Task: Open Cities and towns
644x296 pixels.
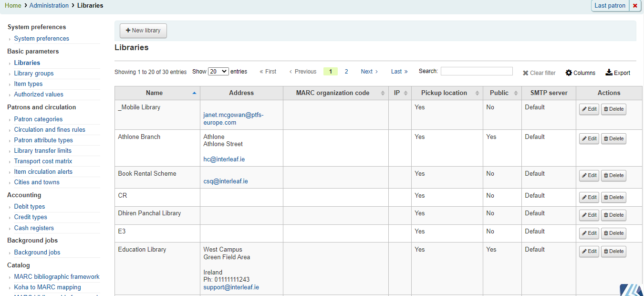Action: click(37, 182)
